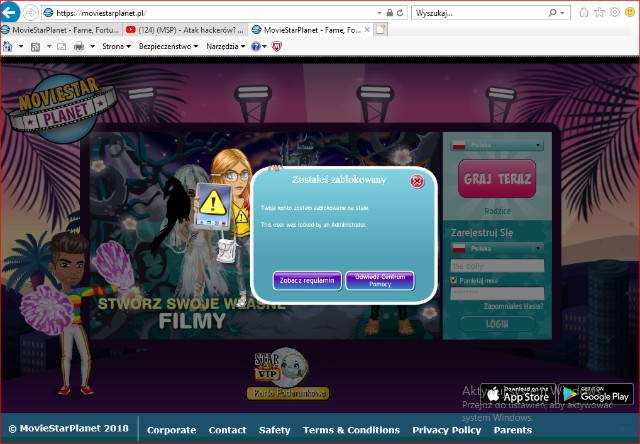Click the username field containing 'the dolly'
Screen dimensions: 640x444
tap(497, 265)
